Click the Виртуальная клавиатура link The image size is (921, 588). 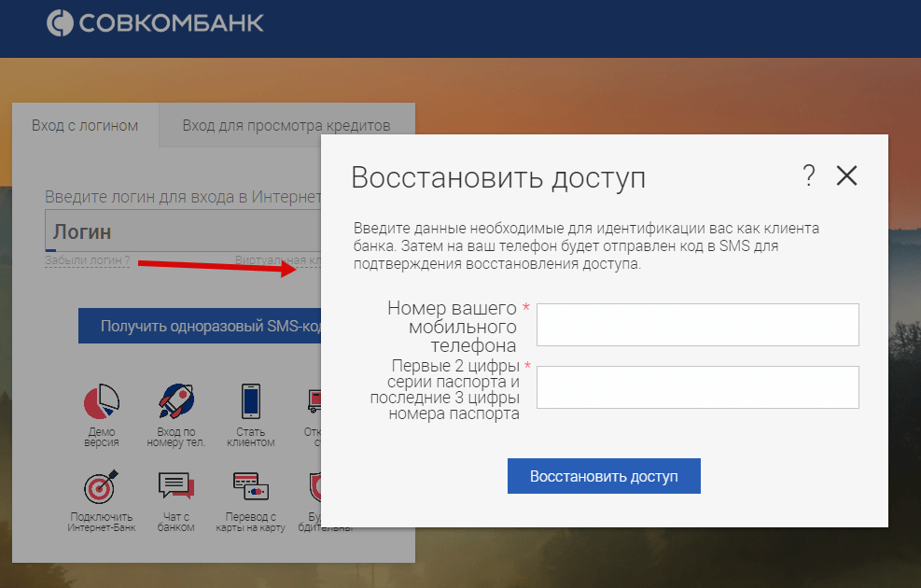(x=277, y=261)
